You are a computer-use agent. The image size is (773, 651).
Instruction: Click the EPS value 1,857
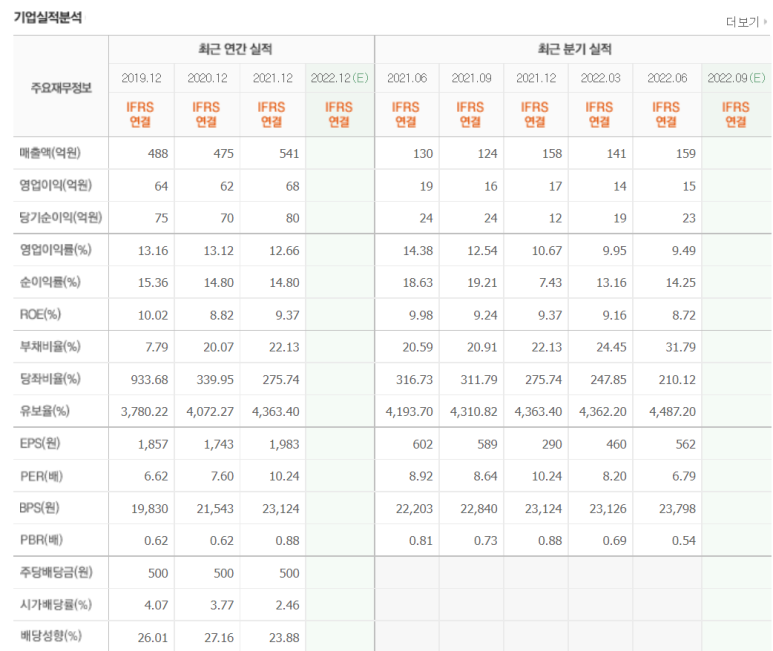point(153,445)
